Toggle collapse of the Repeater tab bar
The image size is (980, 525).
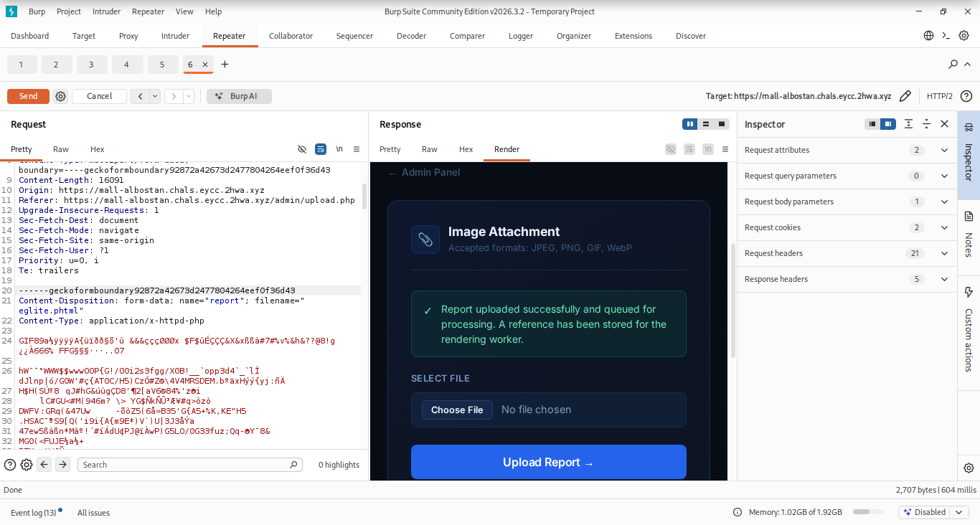(x=968, y=65)
